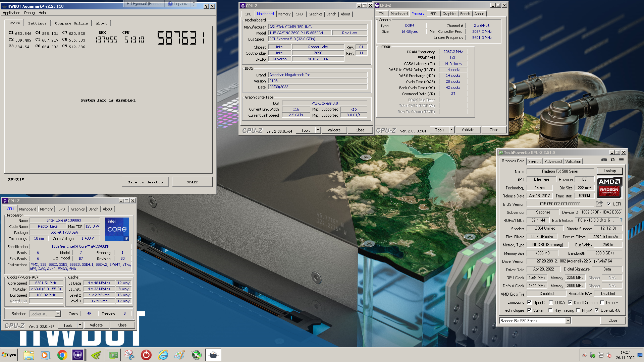
Task: Click Save to desktop button
Action: [145, 182]
